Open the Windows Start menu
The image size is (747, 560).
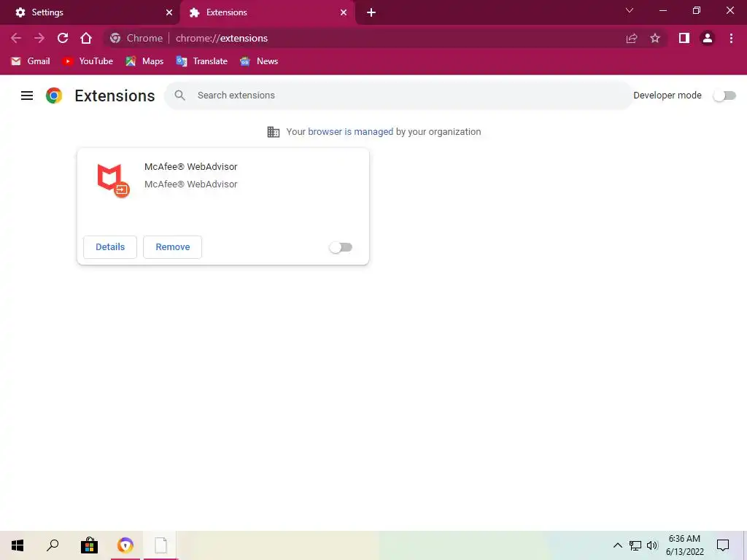click(18, 545)
